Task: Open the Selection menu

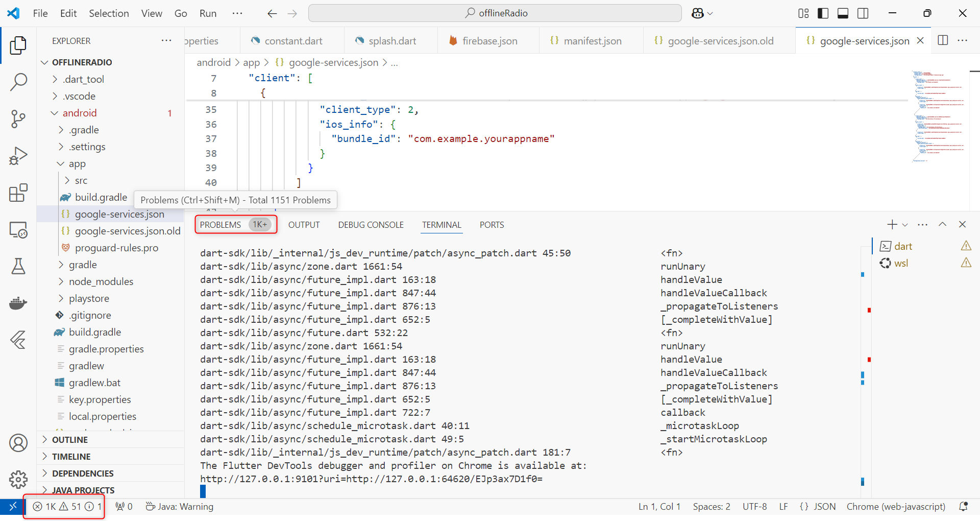Action: click(109, 13)
